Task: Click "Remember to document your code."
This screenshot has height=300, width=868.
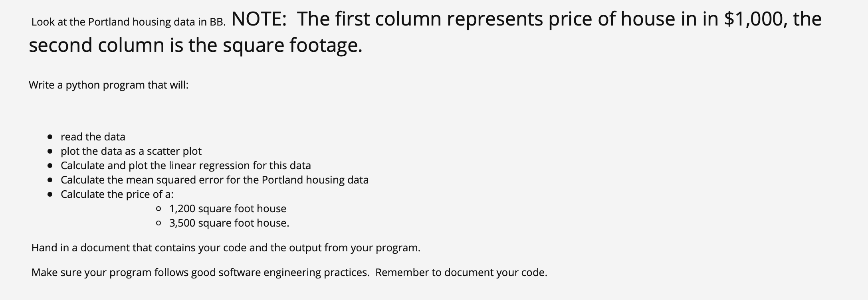Action: (x=461, y=272)
